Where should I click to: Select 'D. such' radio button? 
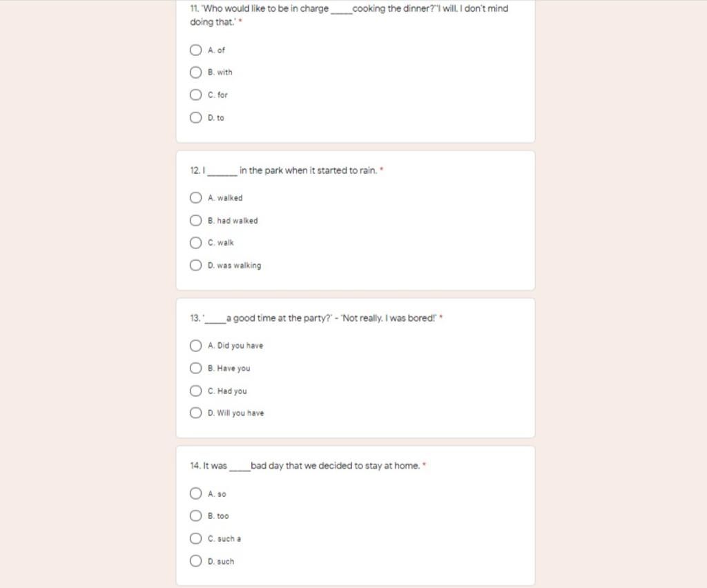pyautogui.click(x=196, y=562)
